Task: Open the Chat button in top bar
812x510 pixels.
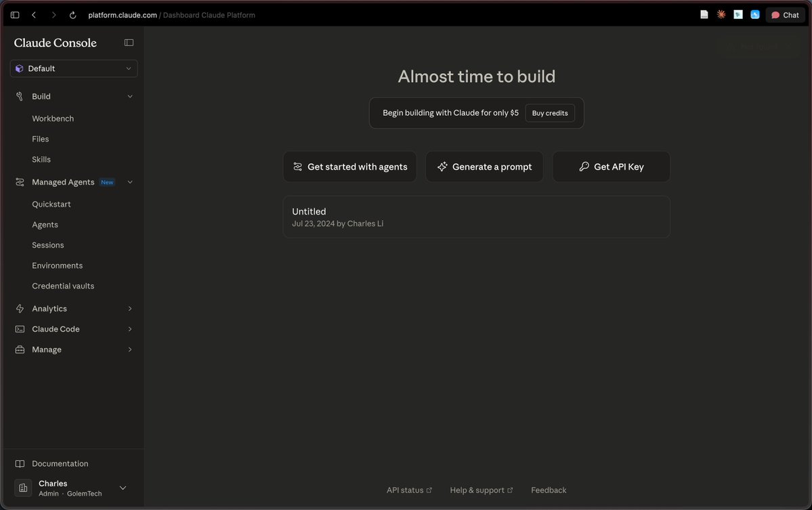Action: [x=785, y=15]
